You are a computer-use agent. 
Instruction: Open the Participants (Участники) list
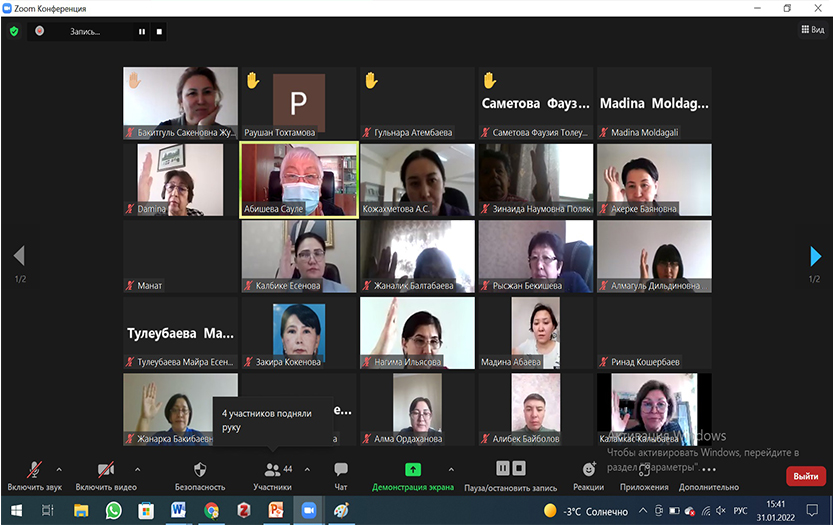click(x=272, y=470)
